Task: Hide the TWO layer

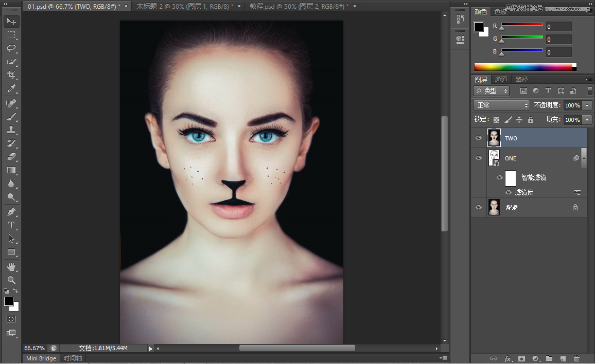Action: pyautogui.click(x=479, y=138)
